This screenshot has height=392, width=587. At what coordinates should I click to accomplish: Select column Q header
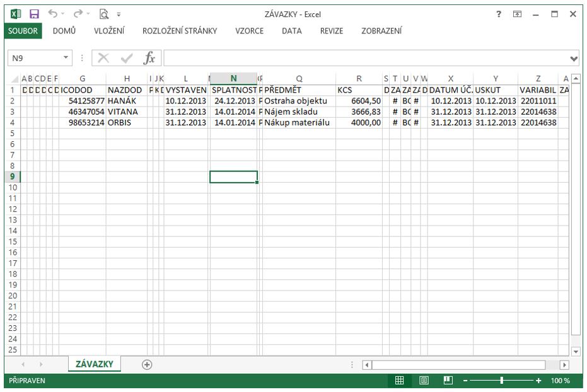[299, 79]
